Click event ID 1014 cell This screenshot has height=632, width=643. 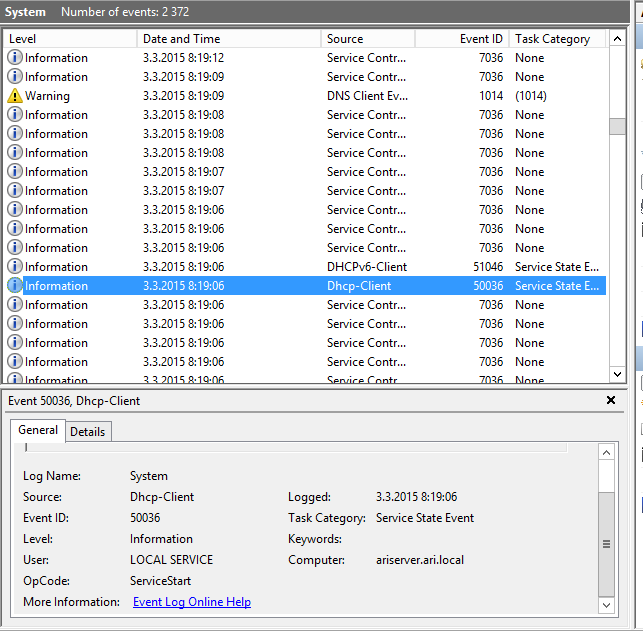coord(491,96)
